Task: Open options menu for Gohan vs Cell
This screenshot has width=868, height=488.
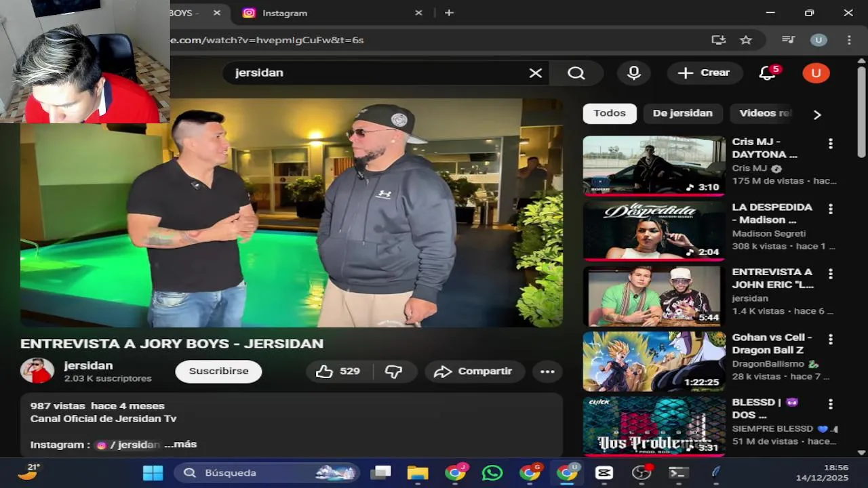Action: 830,339
